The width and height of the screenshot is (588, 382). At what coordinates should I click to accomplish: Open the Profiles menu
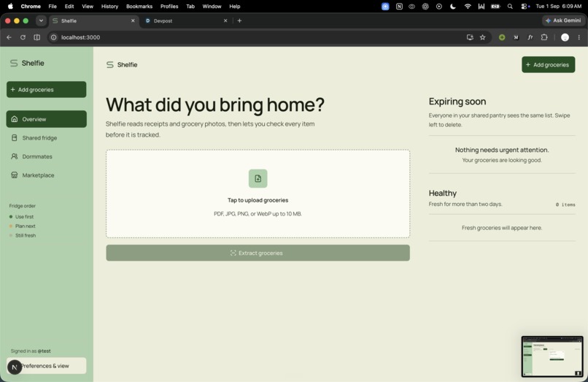(x=169, y=6)
